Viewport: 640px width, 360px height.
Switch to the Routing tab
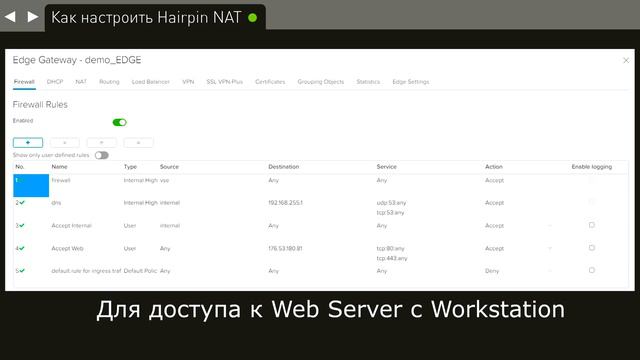tap(109, 82)
